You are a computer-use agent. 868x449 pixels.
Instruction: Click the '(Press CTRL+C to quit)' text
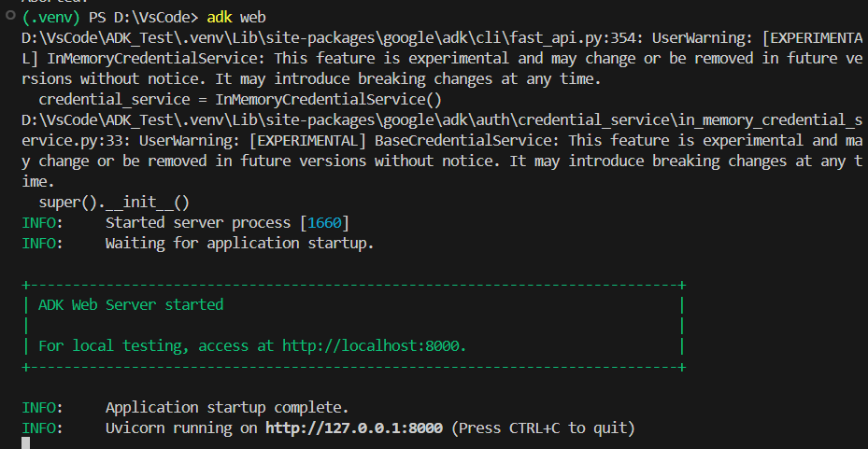coord(544,428)
